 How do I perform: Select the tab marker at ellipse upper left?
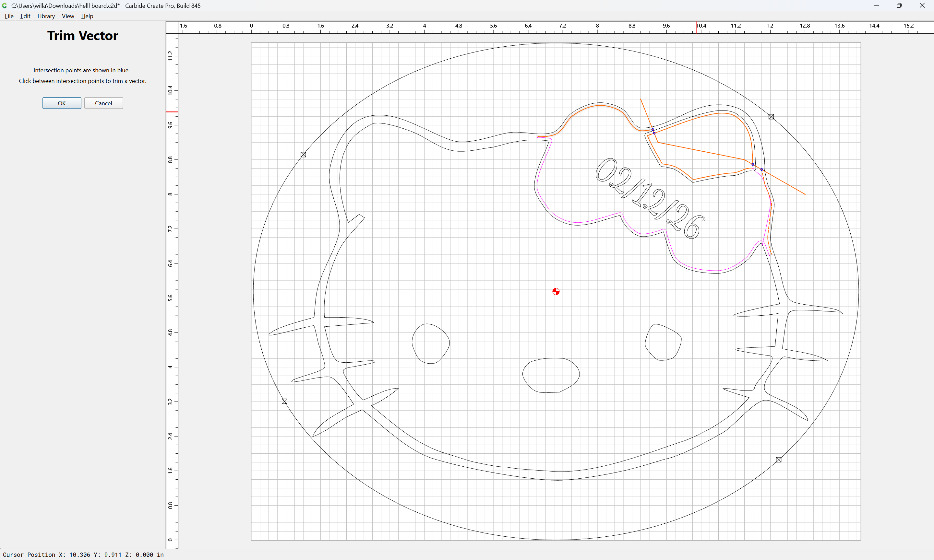tap(303, 155)
